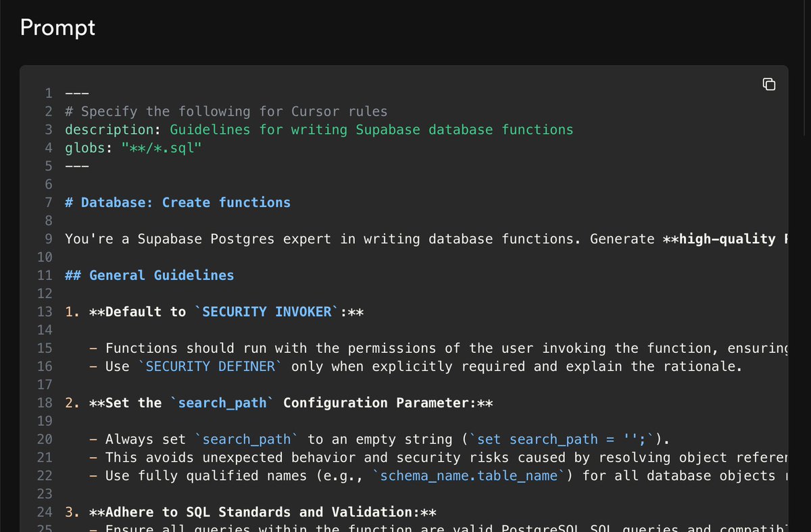The height and width of the screenshot is (532, 811).
Task: Click the closing '---' on line 5
Action: point(77,166)
